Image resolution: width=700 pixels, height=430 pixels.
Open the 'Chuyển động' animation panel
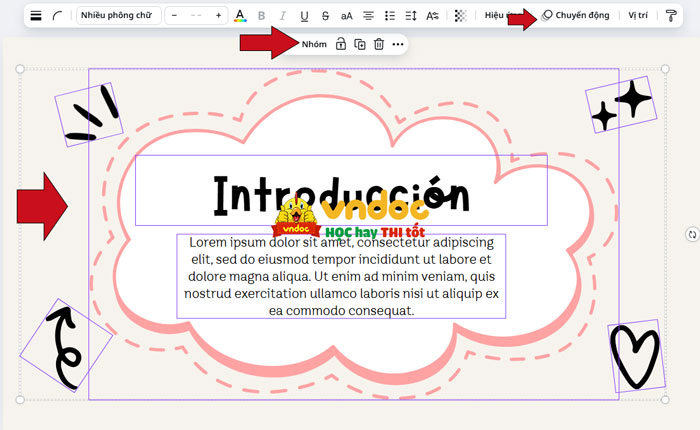577,16
